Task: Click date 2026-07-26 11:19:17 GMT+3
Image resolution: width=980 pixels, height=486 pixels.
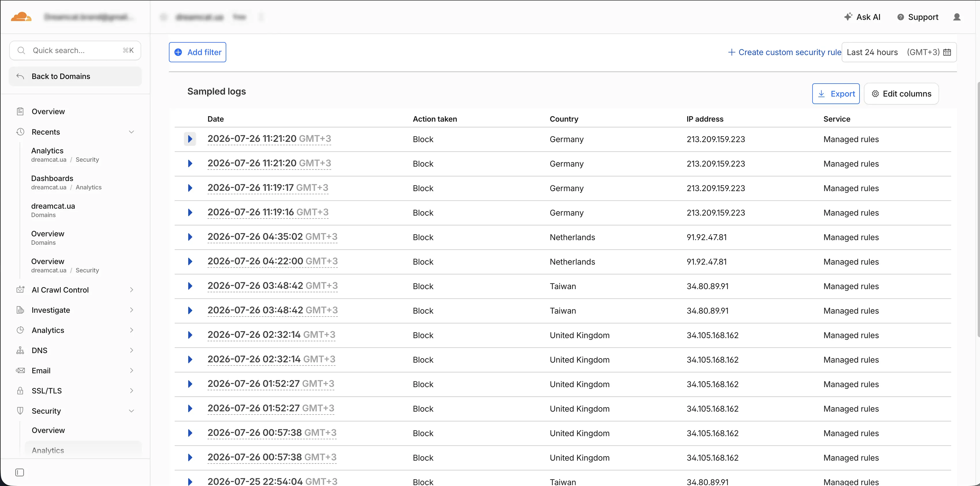Action: point(268,188)
